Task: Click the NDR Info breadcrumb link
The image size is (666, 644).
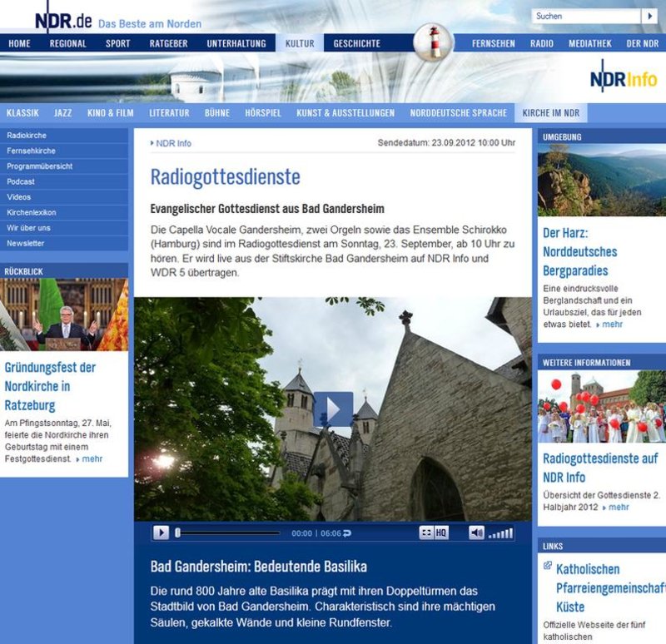Action: (x=172, y=143)
